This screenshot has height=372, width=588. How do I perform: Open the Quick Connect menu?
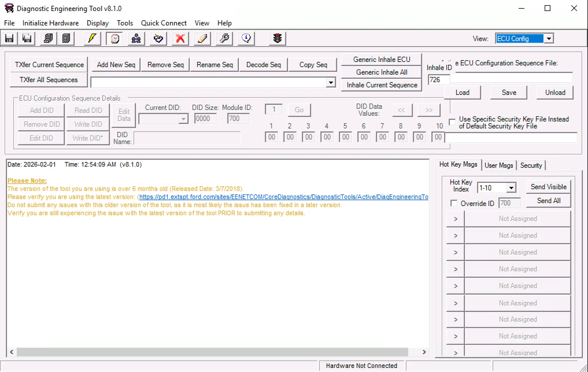point(164,23)
